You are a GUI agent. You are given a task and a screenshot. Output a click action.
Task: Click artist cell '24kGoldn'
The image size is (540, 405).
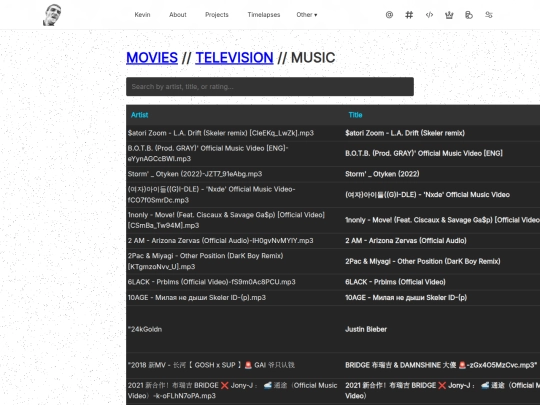point(145,330)
